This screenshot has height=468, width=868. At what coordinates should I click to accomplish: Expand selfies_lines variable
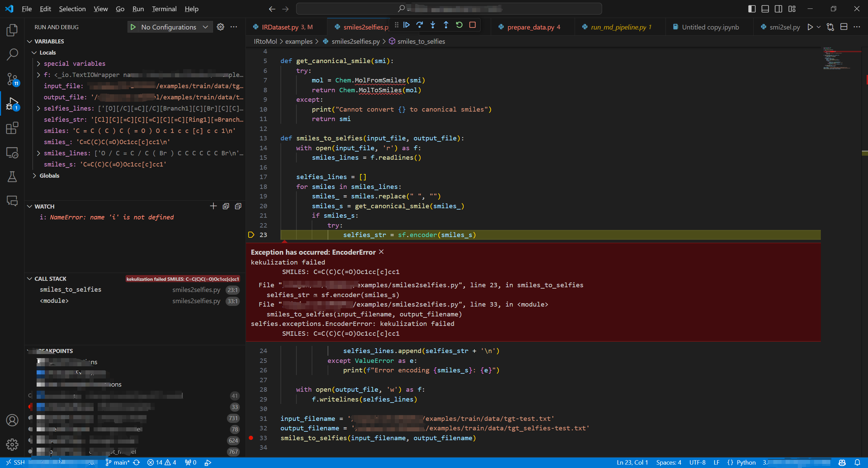point(38,109)
